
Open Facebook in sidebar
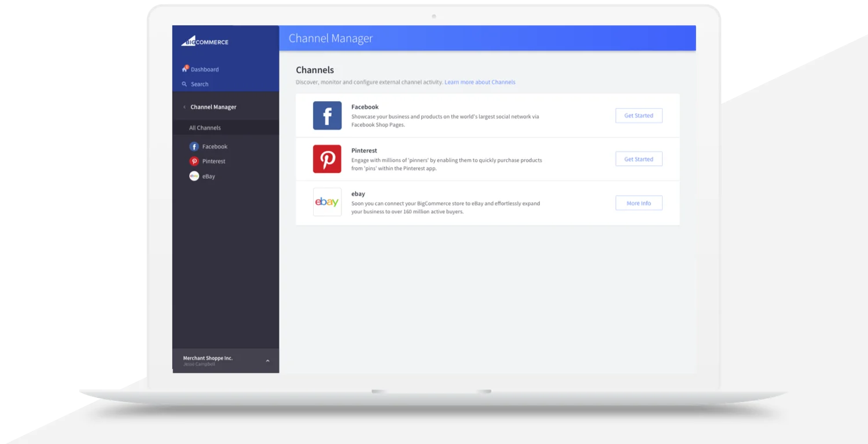pos(215,147)
